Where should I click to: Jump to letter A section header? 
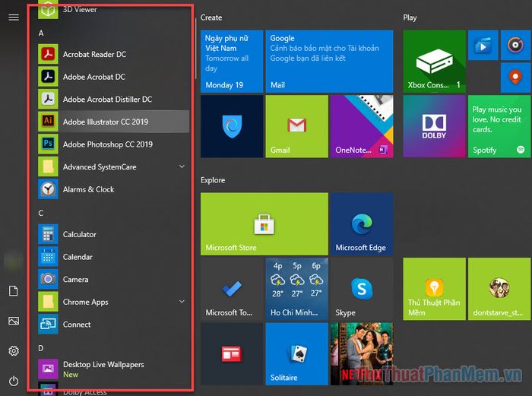coord(41,33)
